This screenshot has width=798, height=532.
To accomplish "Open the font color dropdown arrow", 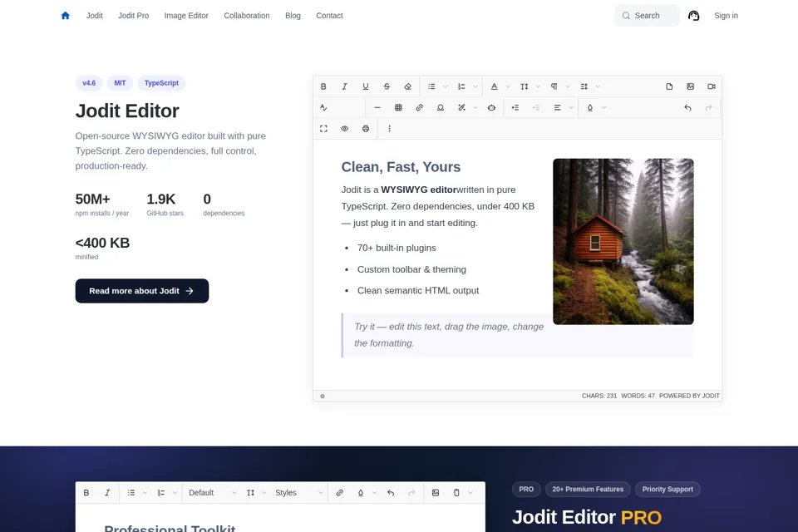I will [x=508, y=86].
